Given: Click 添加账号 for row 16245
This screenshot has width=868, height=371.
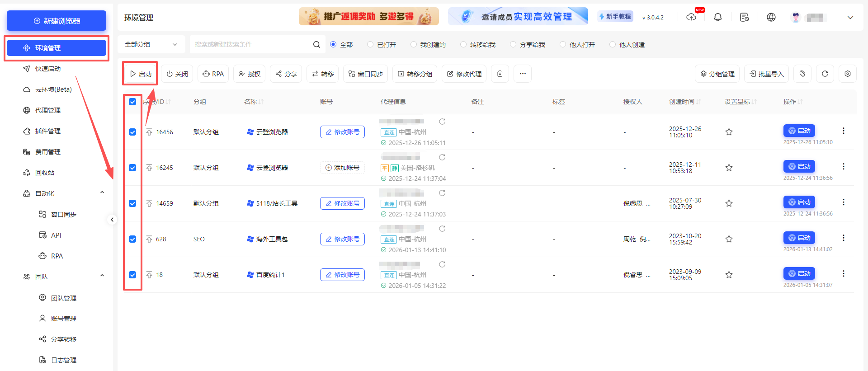Looking at the screenshot, I should point(342,168).
